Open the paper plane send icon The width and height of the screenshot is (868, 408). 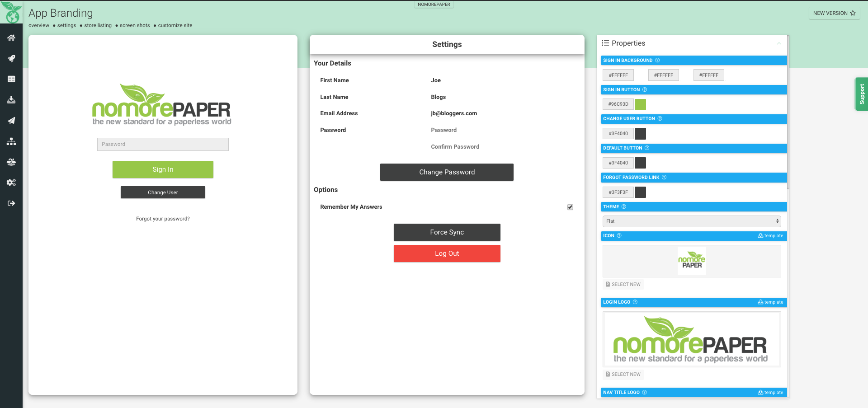tap(11, 121)
